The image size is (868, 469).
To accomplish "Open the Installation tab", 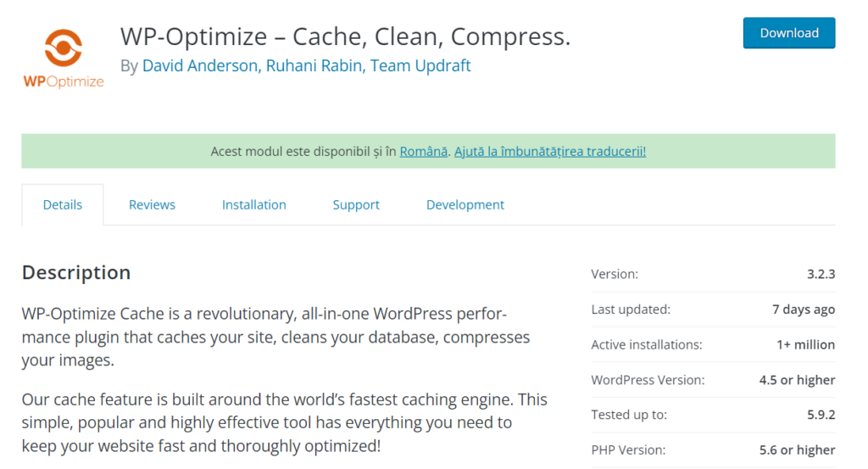I will click(x=253, y=204).
